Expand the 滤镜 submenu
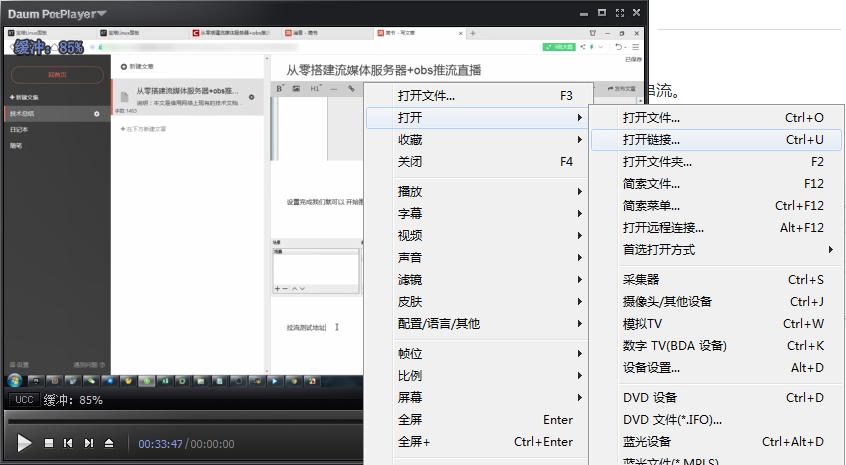This screenshot has height=465, width=846. click(x=477, y=280)
